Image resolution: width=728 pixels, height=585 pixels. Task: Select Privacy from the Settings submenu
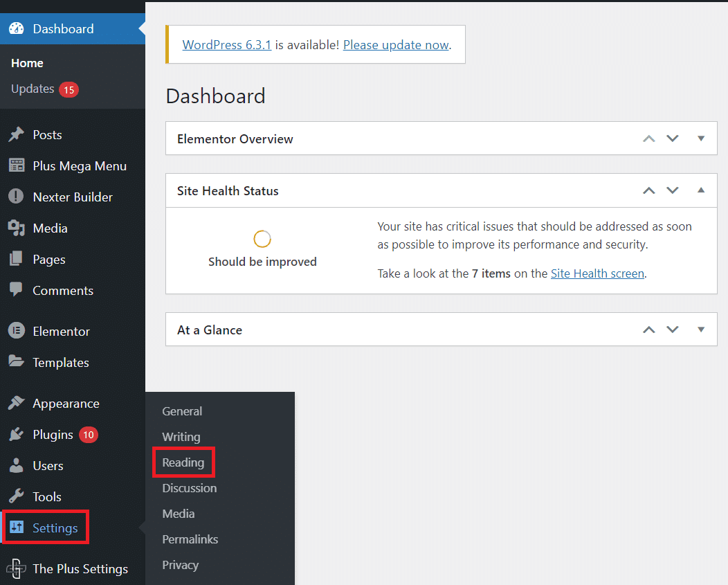pyautogui.click(x=180, y=565)
